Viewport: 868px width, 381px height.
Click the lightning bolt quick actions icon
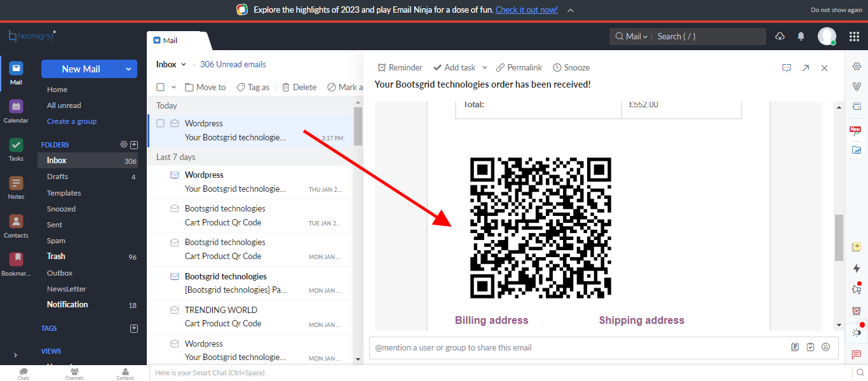click(x=857, y=268)
